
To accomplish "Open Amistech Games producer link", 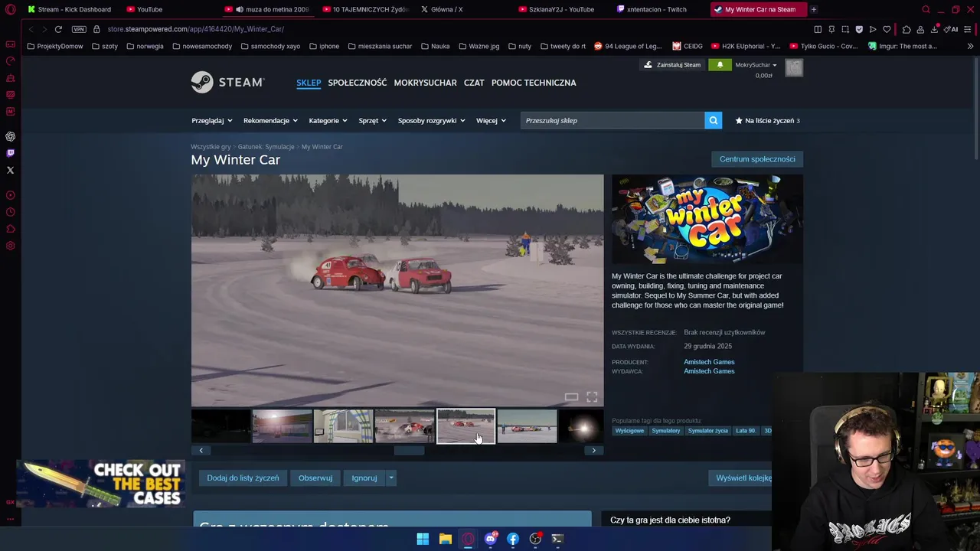I will click(x=709, y=362).
